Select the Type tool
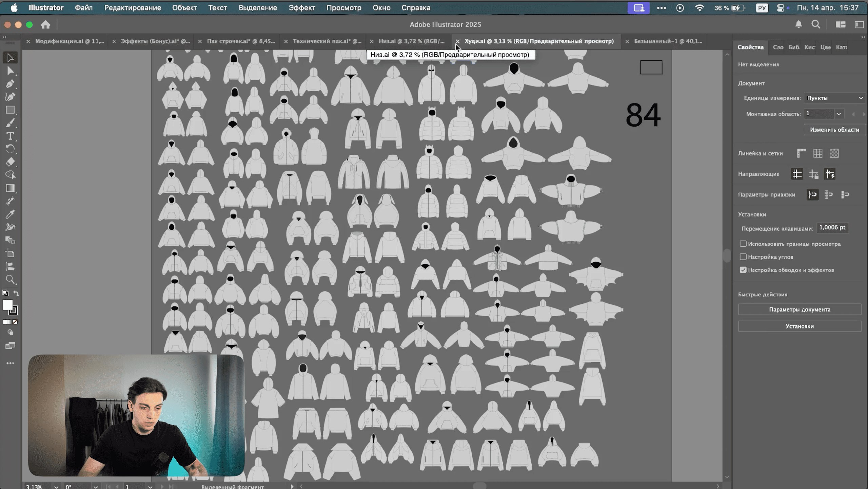This screenshot has height=489, width=868. (10, 136)
